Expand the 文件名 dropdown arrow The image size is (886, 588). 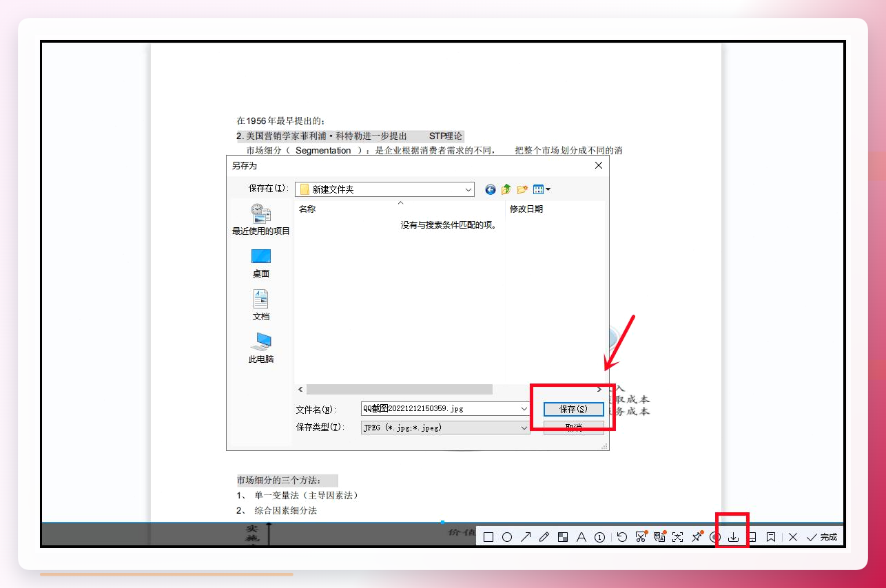[x=525, y=408]
